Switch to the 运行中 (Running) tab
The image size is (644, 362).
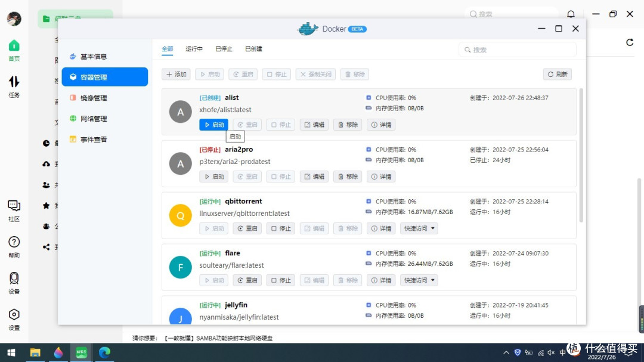193,48
